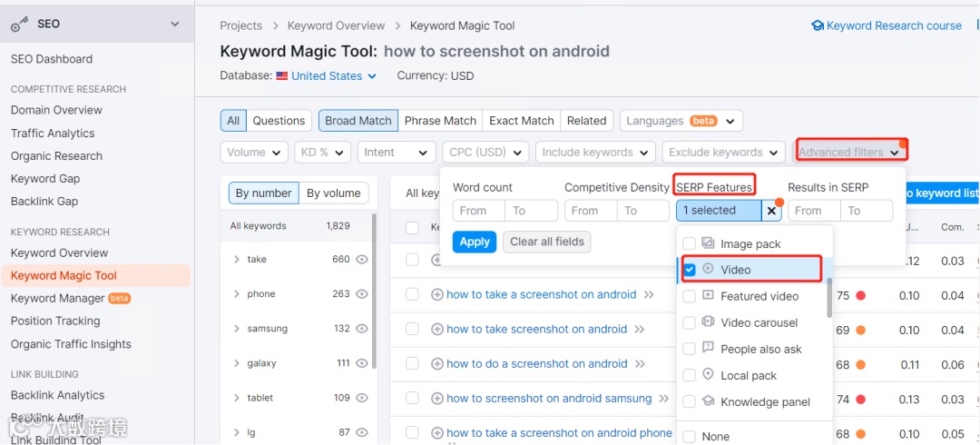
Task: Click plus icon for 'how to do a screenshot on android'
Action: [x=437, y=363]
